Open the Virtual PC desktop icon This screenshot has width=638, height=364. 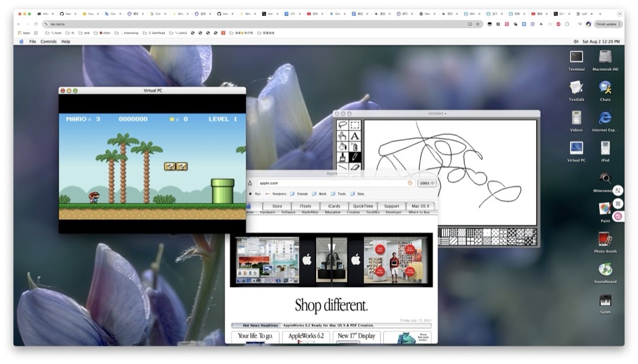pyautogui.click(x=576, y=152)
